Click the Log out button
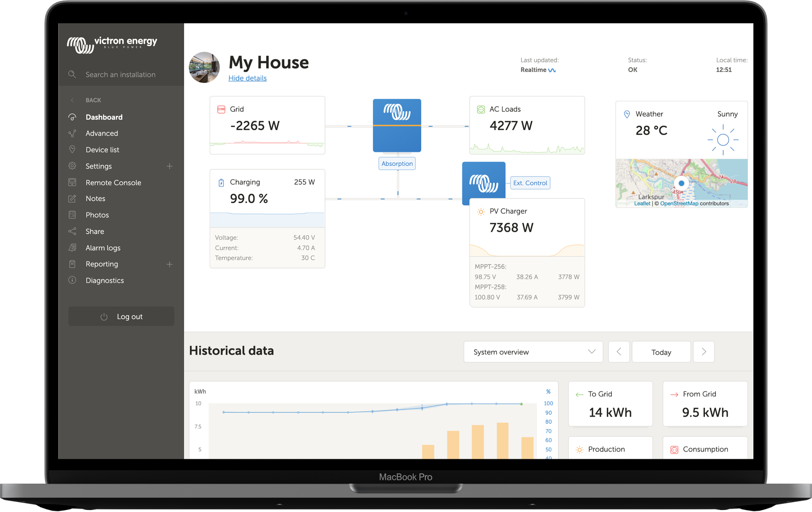812x512 pixels. tap(124, 316)
